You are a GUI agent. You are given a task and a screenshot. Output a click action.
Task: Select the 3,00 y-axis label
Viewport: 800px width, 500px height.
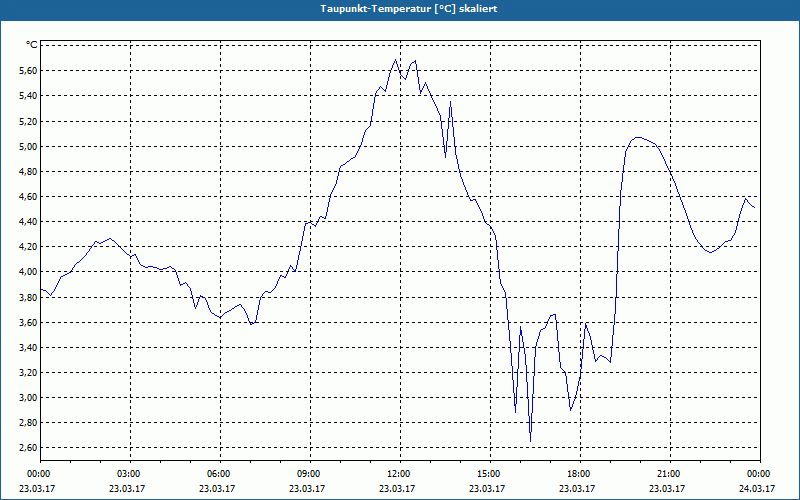pyautogui.click(x=28, y=397)
